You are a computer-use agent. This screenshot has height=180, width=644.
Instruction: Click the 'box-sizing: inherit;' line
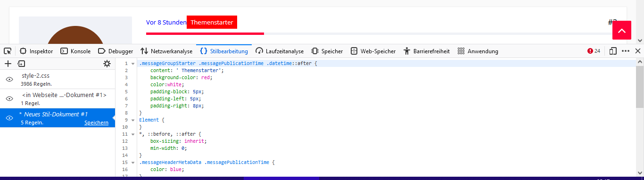[179, 141]
